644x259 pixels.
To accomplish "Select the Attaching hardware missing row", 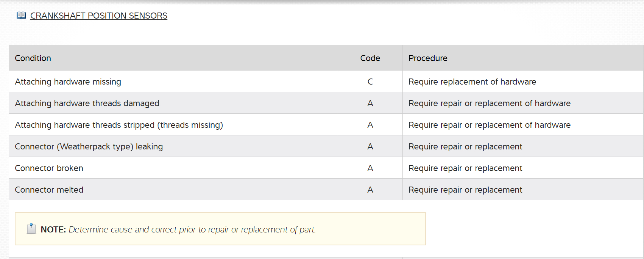I will 68,82.
